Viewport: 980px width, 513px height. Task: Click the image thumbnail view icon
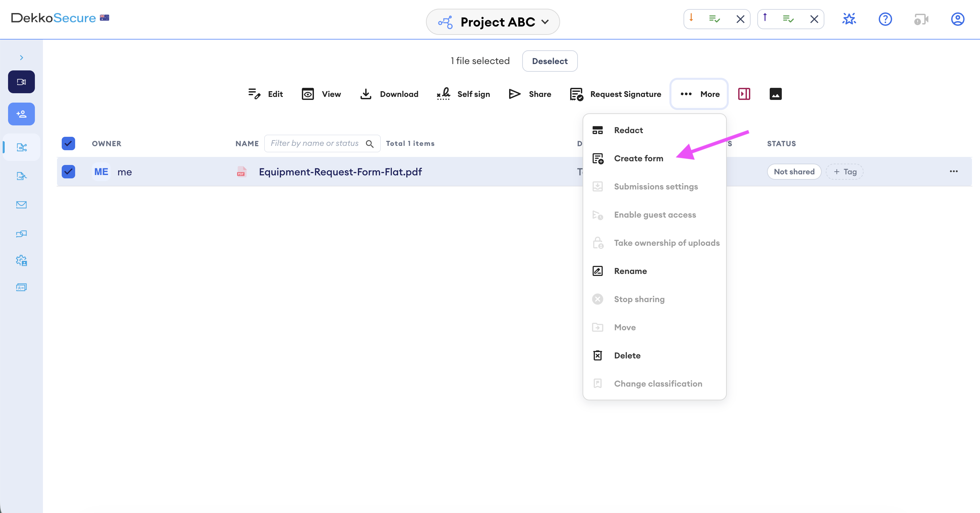tap(775, 94)
